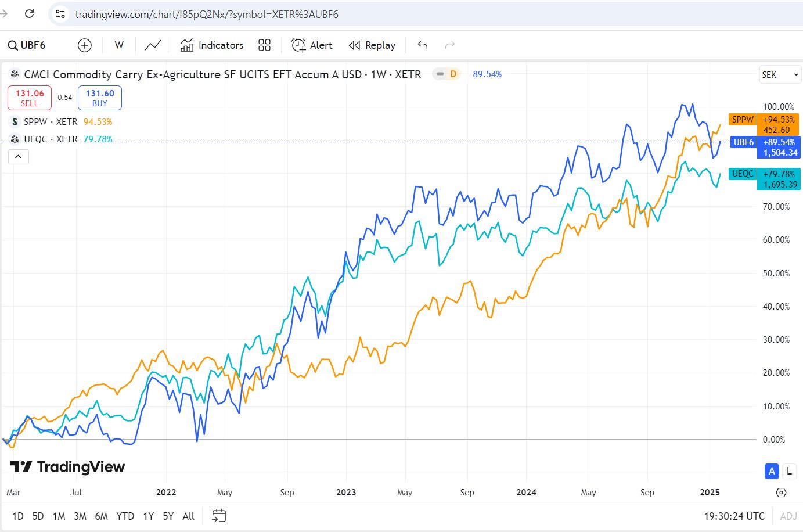Collapse the legend with chevron button
Viewport: 803px width, 532px height.
(x=18, y=157)
